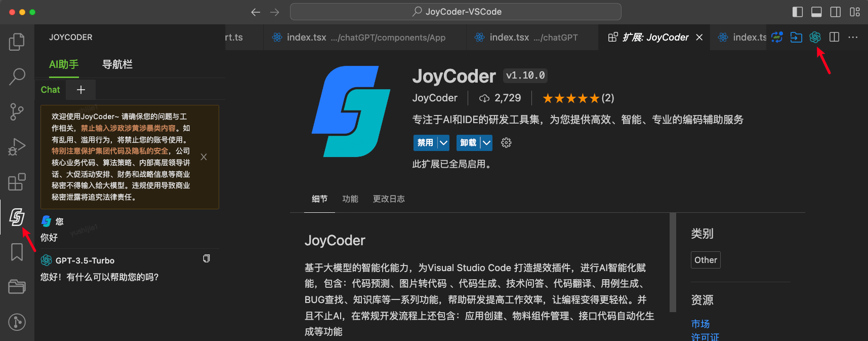Split the editor to the right
Screen dimensions: 868x341
(835, 37)
